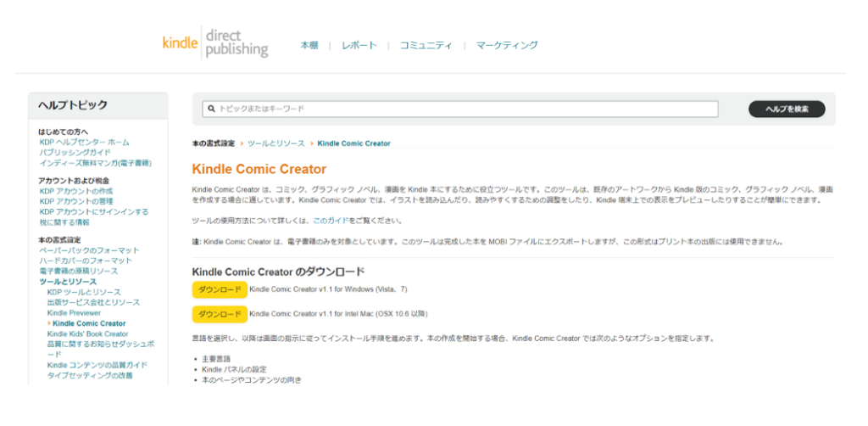868x426 pixels.
Task: Open インディーズ無料マンガ(電子書籍) link
Action: 95,163
